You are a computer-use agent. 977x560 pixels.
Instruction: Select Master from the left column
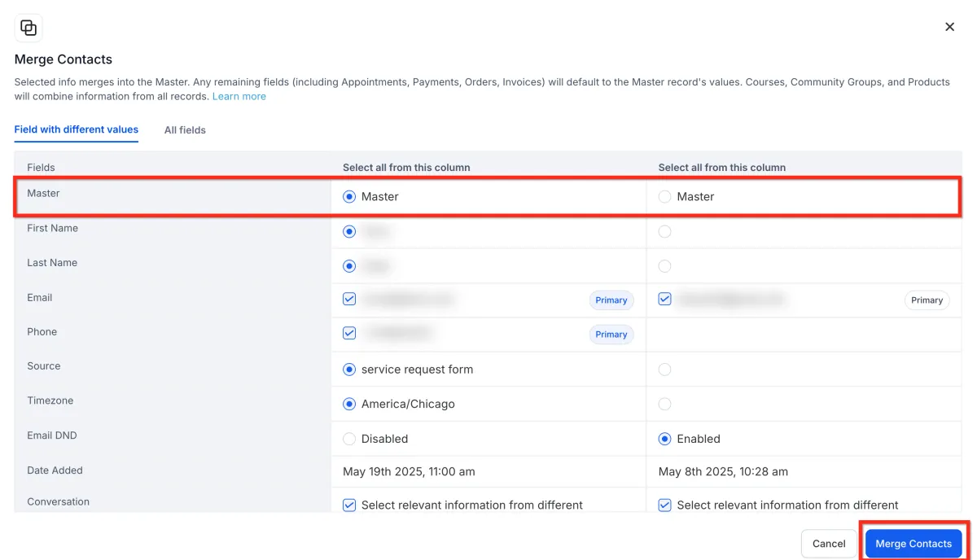[x=349, y=196]
